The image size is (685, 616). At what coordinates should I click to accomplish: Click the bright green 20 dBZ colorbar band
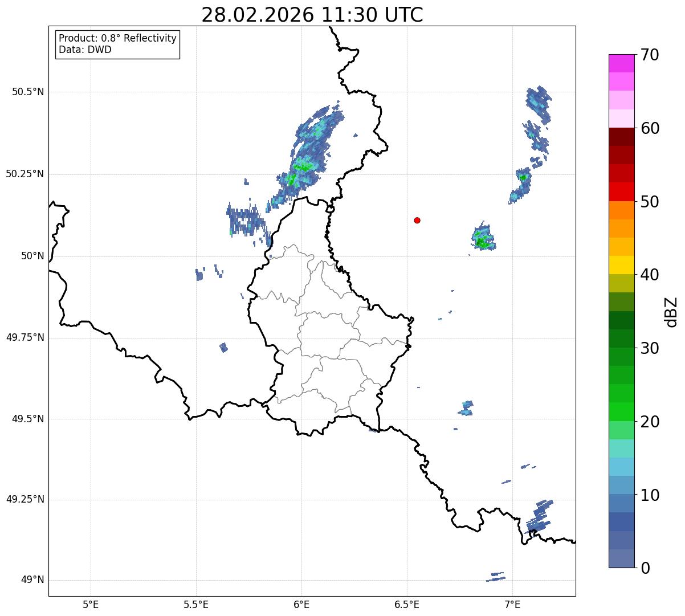(x=621, y=411)
